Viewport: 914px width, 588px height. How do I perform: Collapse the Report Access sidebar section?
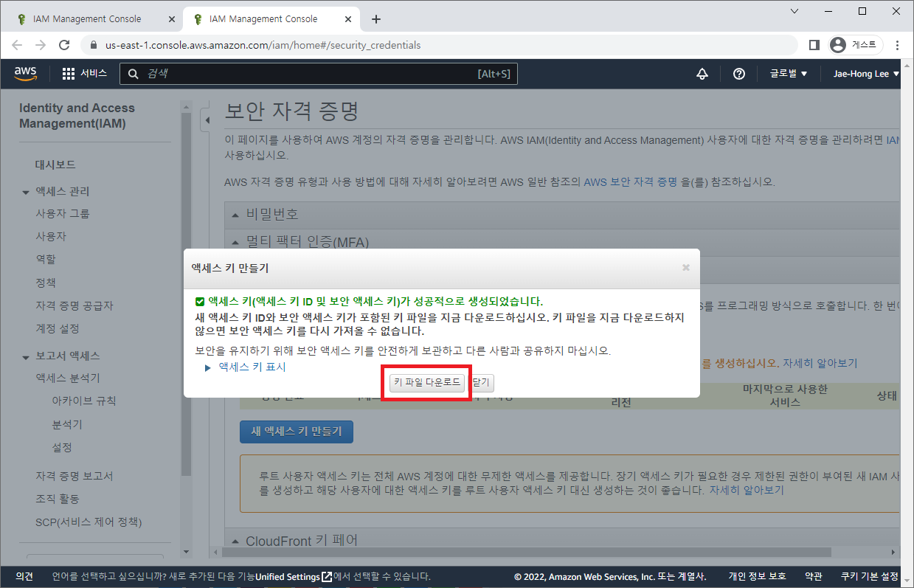pyautogui.click(x=27, y=356)
